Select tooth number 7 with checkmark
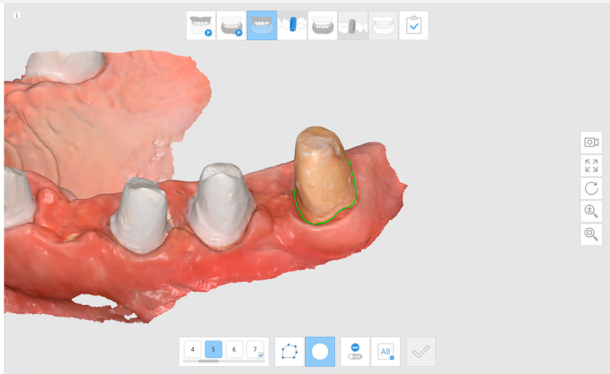Screen dimensions: 610x374 [x=255, y=349]
